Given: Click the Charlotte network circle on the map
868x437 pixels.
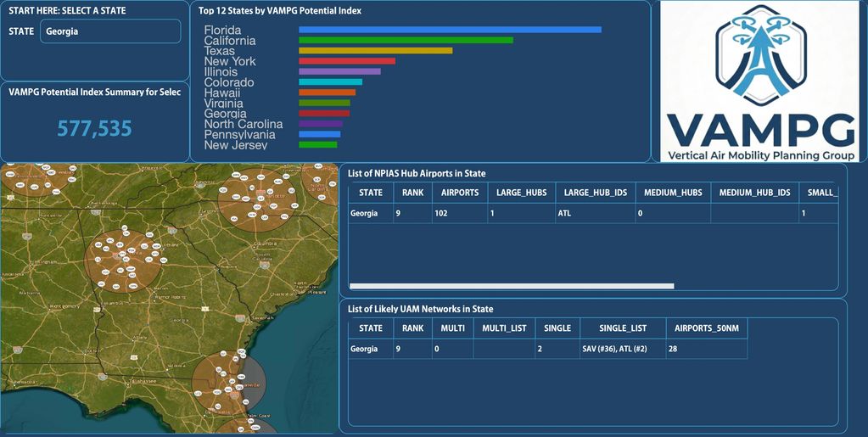Looking at the screenshot, I should (258, 199).
